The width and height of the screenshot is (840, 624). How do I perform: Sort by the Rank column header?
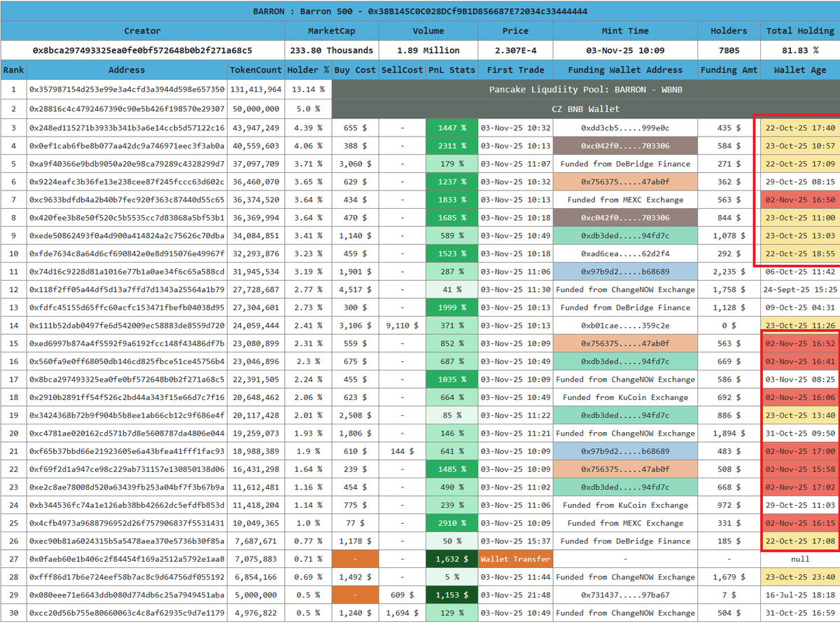click(13, 69)
